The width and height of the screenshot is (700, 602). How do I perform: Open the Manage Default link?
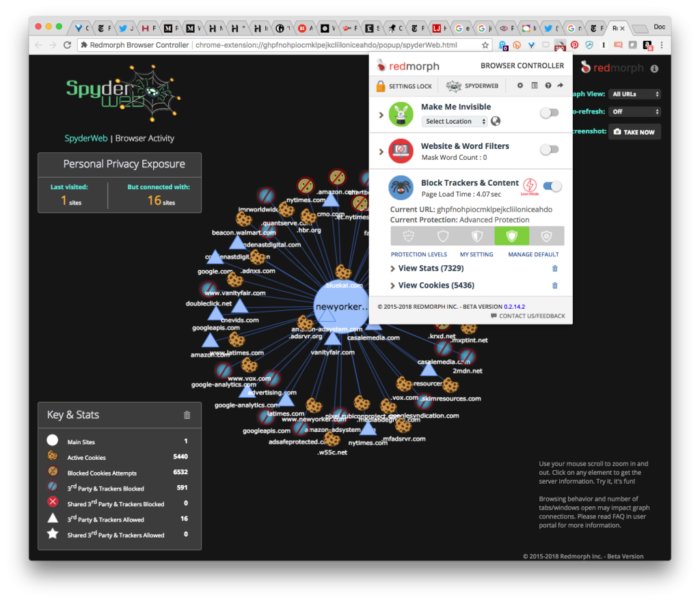pos(533,254)
